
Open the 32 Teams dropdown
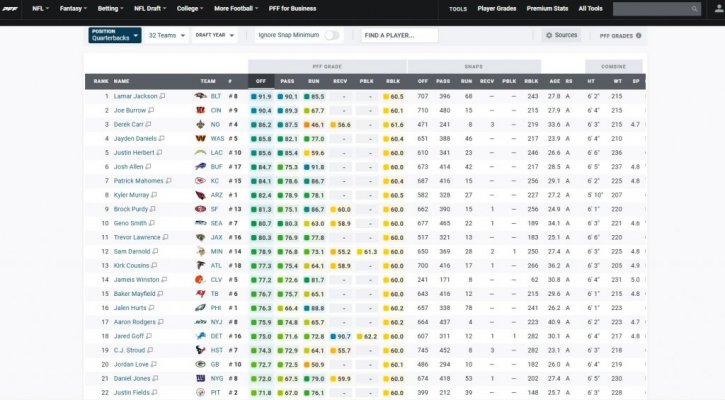(166, 35)
